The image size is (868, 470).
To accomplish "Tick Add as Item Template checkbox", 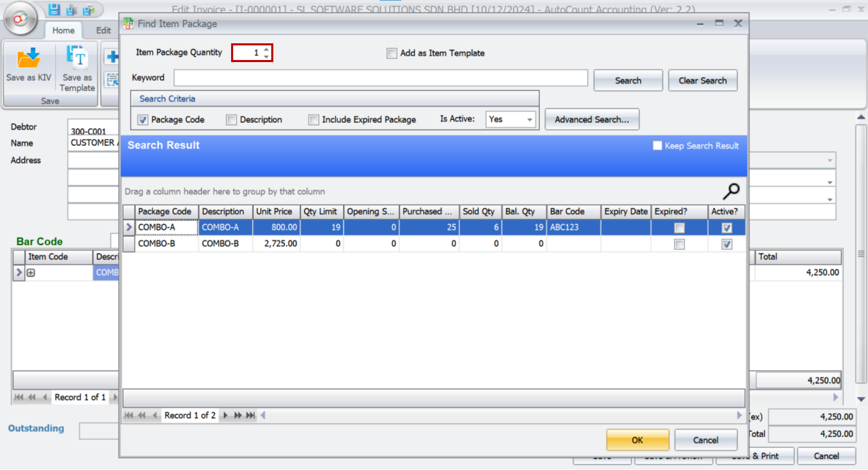I will pyautogui.click(x=392, y=53).
